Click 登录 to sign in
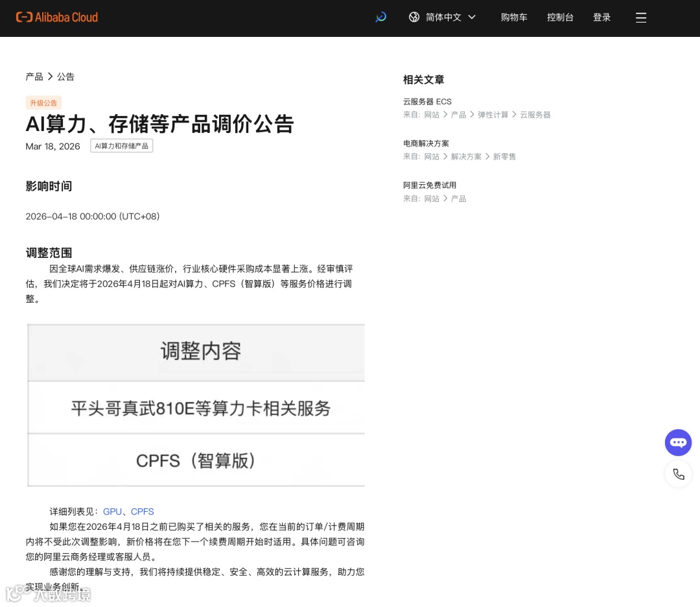 (601, 18)
